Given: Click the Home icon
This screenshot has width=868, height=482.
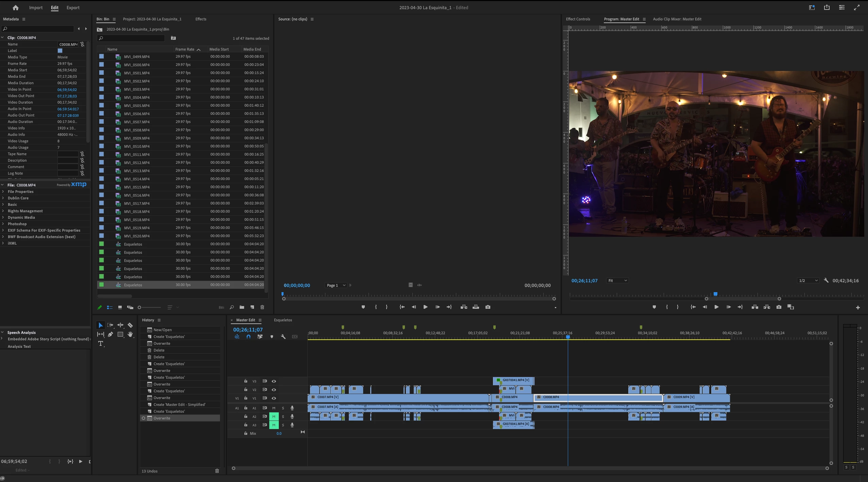Looking at the screenshot, I should pyautogui.click(x=15, y=7).
